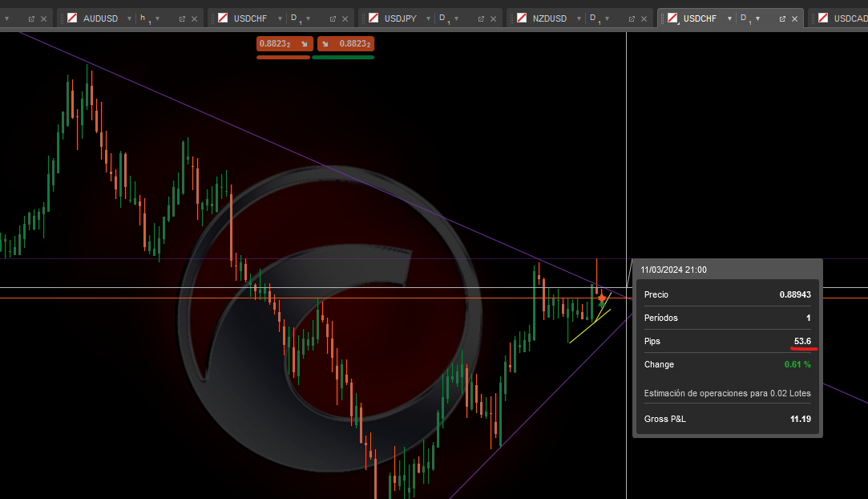The height and width of the screenshot is (499, 868).
Task: Click the Pips value 53.6
Action: pyautogui.click(x=802, y=341)
